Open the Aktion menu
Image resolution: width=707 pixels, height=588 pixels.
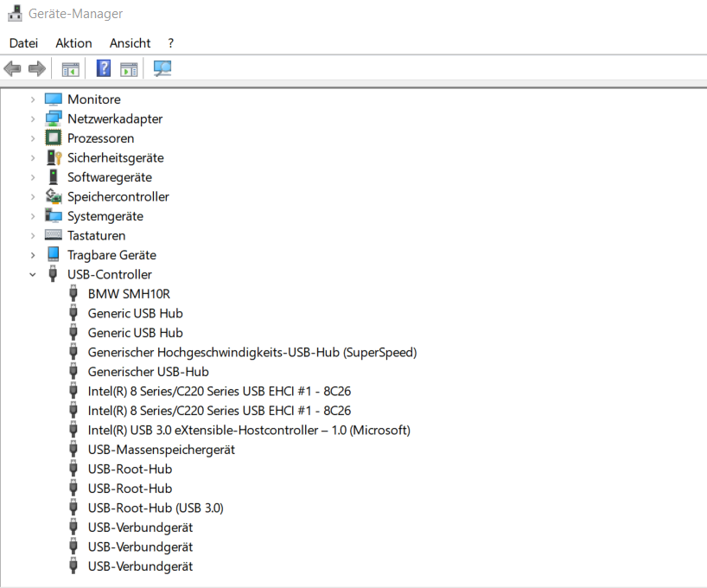[73, 42]
